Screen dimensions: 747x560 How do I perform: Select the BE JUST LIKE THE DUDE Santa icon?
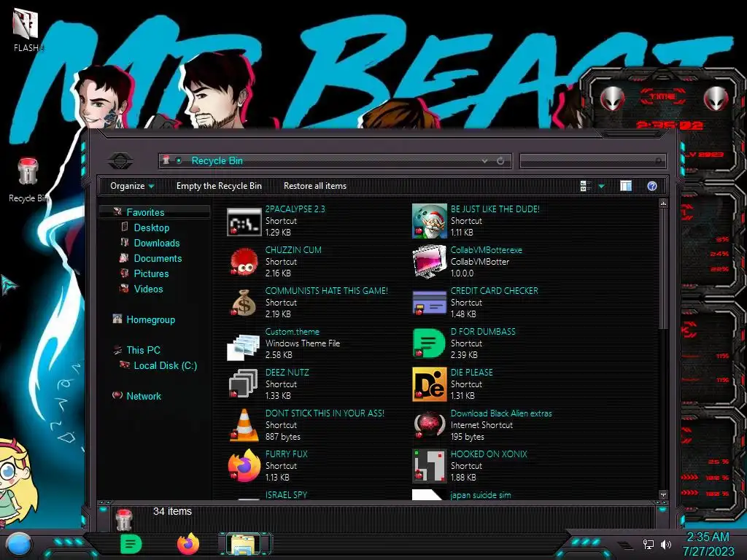[429, 222]
